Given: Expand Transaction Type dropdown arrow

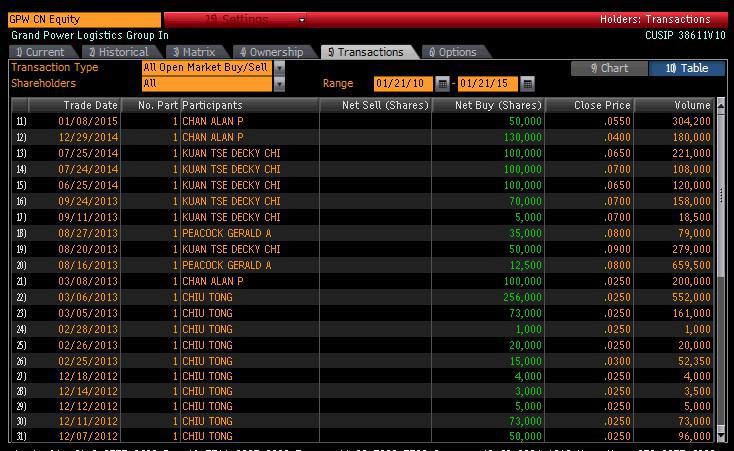Looking at the screenshot, I should [x=279, y=68].
